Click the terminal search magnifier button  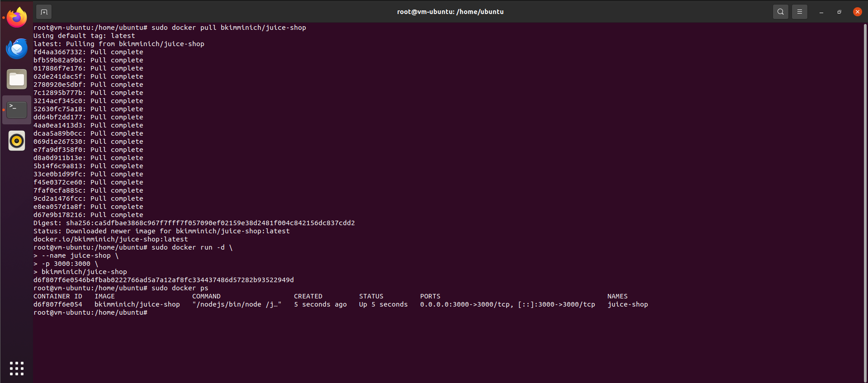click(x=780, y=12)
